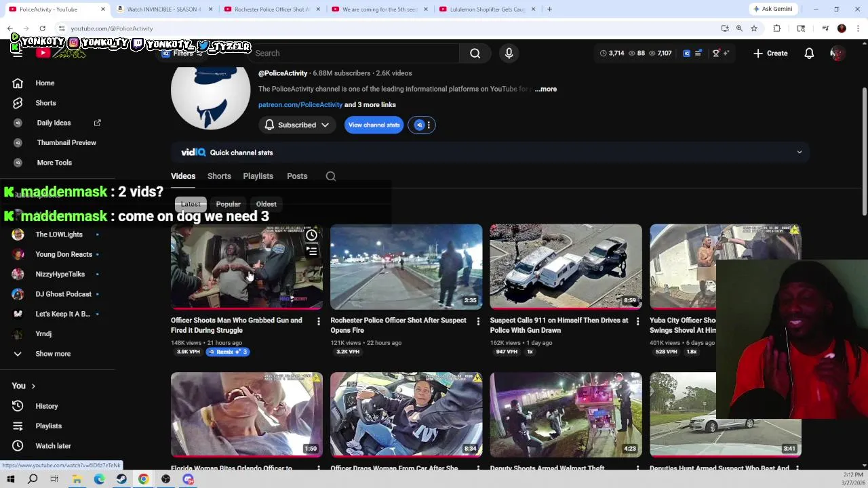Viewport: 868px width, 488px height.
Task: Open File Explorer from the taskbar
Action: click(77, 479)
